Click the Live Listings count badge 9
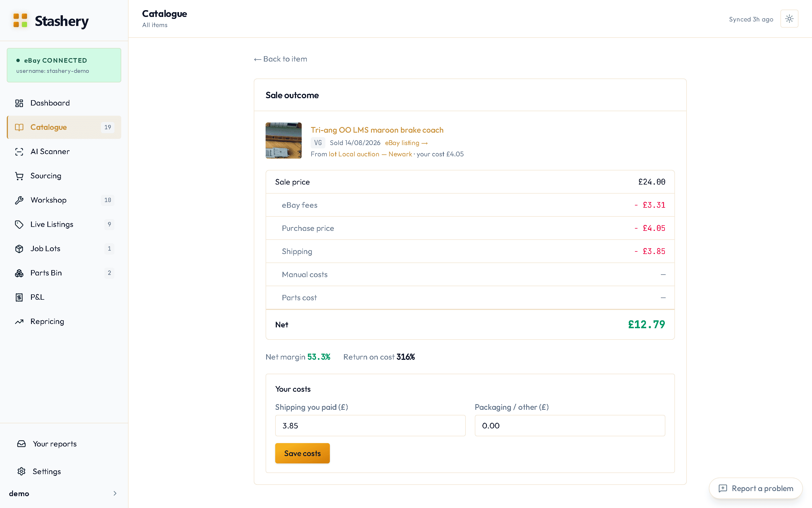Screen dimensions: 812x508 [x=109, y=224]
